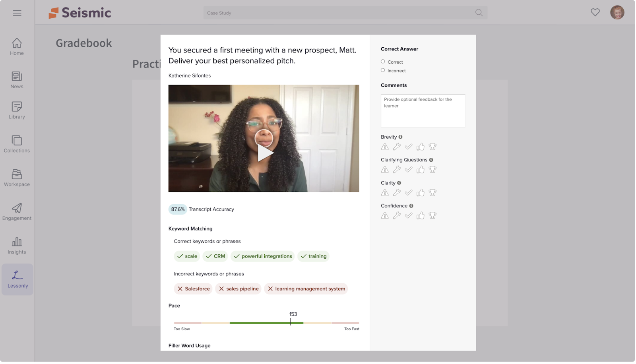This screenshot has width=636, height=364.
Task: Open Library in sidebar
Action: pyautogui.click(x=17, y=110)
